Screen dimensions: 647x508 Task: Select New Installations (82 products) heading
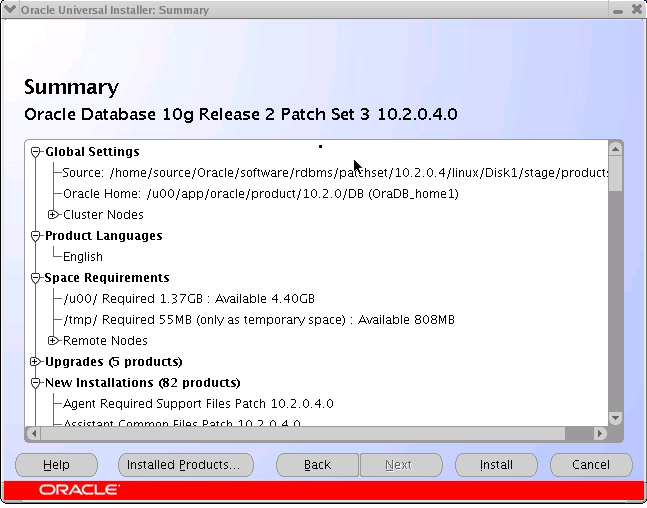point(143,383)
